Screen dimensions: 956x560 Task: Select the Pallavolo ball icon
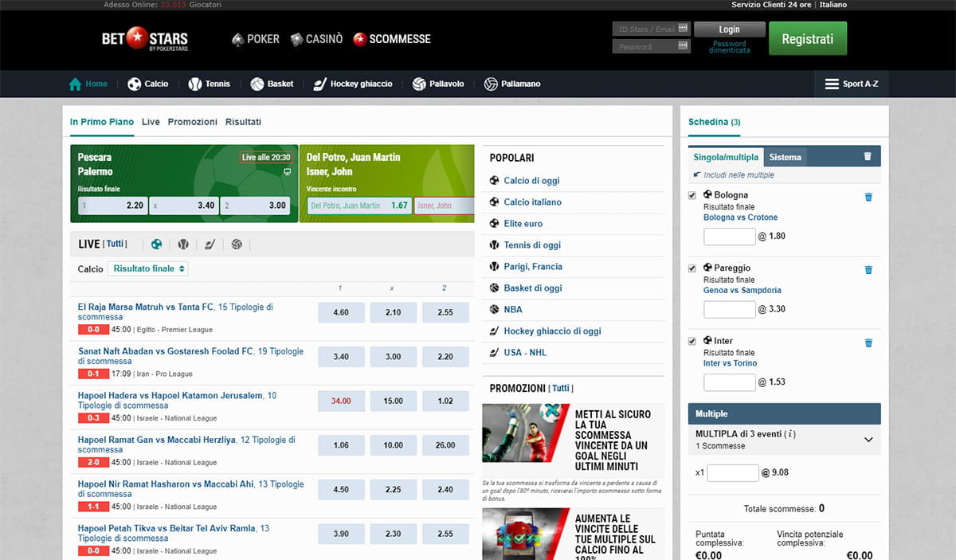(x=419, y=84)
